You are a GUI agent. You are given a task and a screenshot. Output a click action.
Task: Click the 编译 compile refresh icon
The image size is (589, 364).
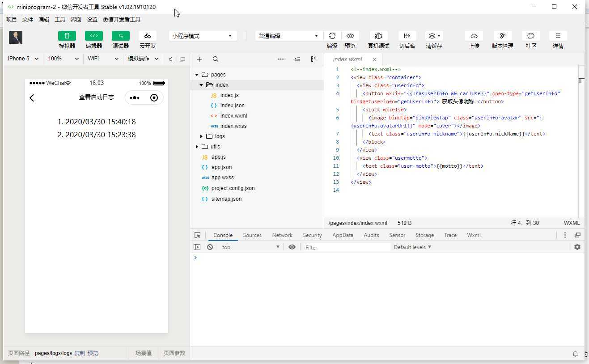[332, 36]
